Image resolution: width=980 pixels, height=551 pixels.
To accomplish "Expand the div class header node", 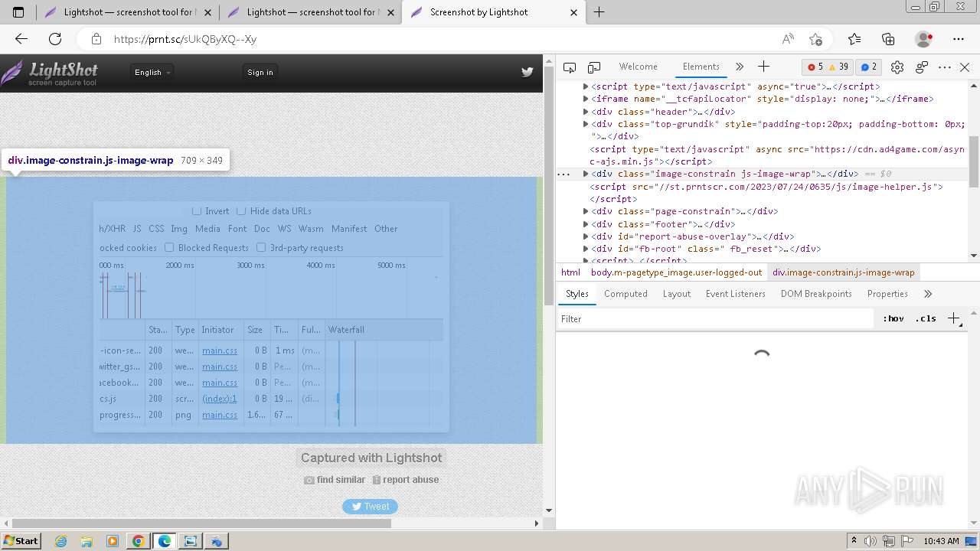I will (586, 112).
